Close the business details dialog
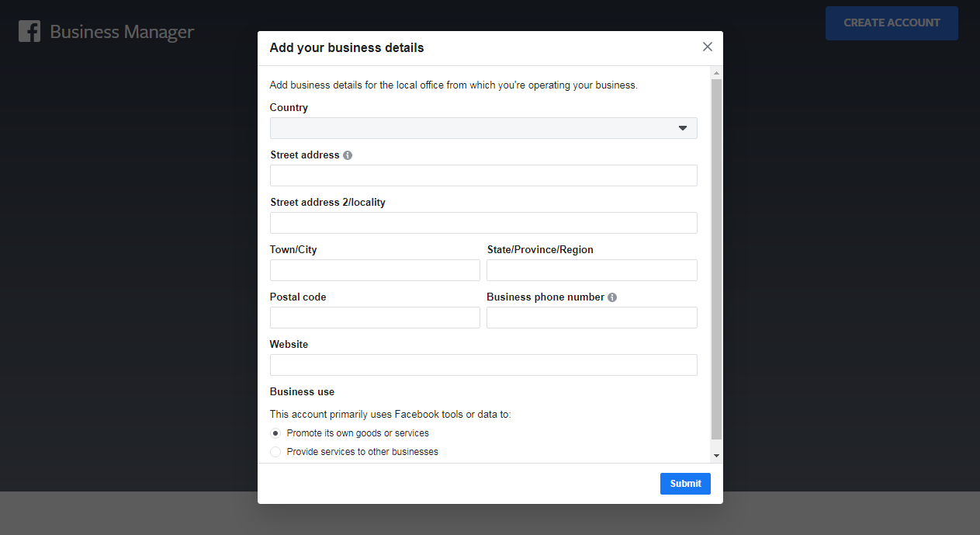 coord(707,47)
